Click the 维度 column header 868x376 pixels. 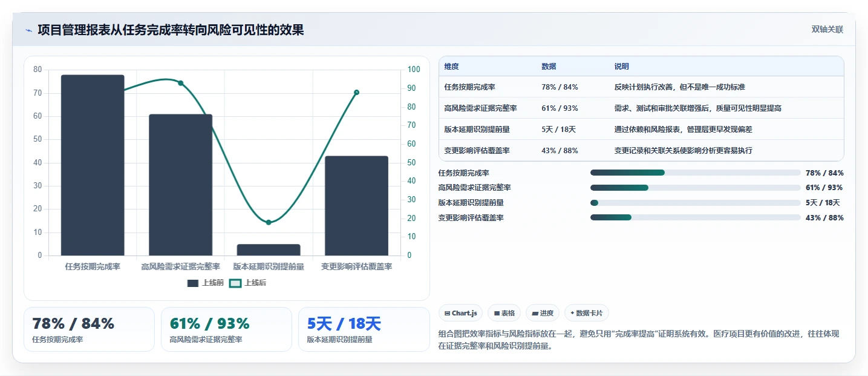pyautogui.click(x=451, y=67)
